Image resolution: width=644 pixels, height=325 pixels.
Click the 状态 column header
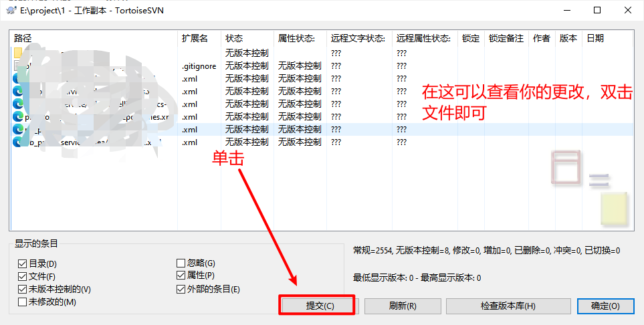pyautogui.click(x=247, y=38)
